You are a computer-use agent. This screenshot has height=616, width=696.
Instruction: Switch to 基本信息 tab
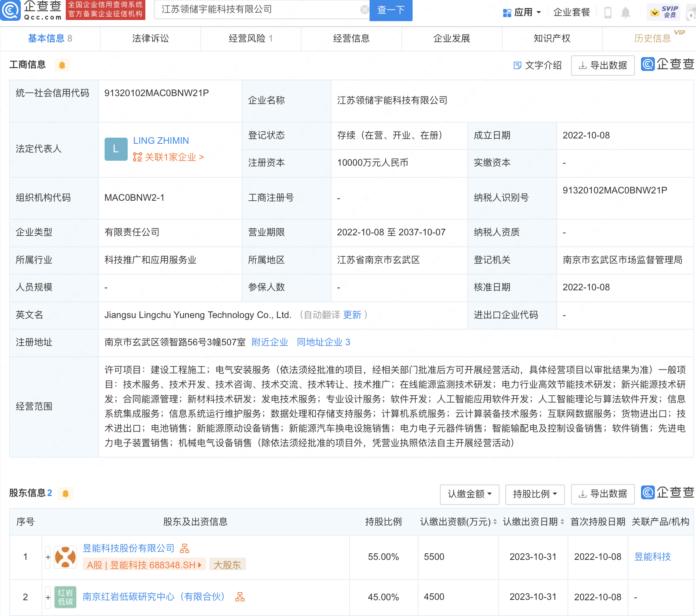click(50, 38)
